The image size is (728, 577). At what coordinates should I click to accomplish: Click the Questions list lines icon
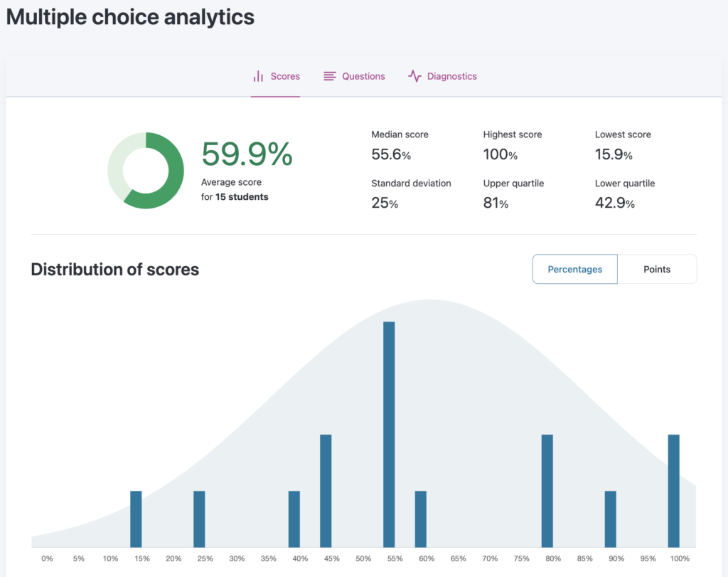click(x=330, y=76)
